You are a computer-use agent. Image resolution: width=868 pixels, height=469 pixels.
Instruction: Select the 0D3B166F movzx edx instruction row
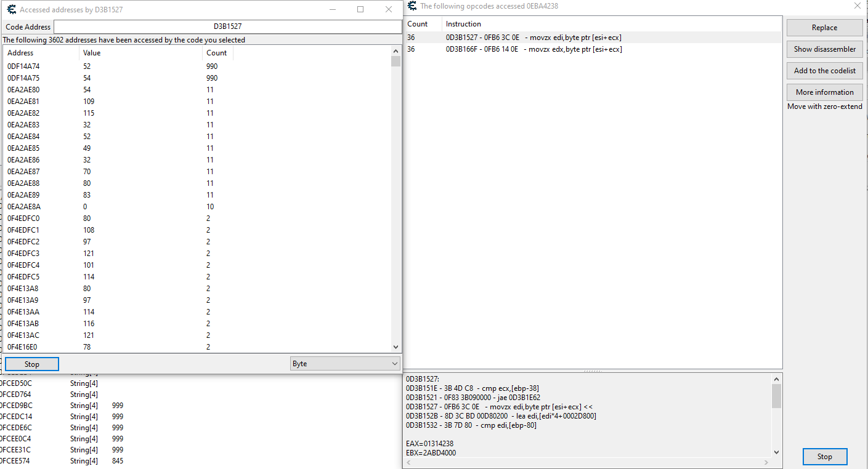coord(533,49)
